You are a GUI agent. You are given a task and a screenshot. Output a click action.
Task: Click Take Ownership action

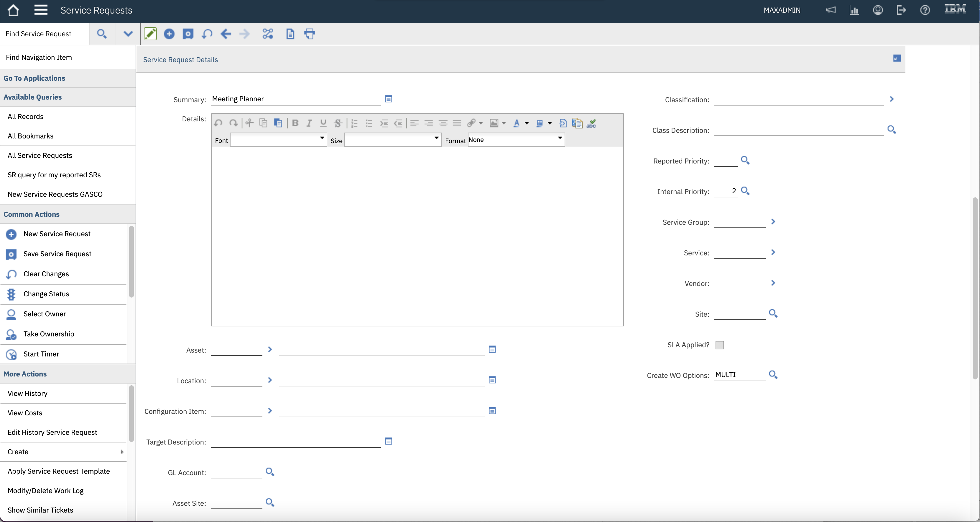[x=49, y=334]
